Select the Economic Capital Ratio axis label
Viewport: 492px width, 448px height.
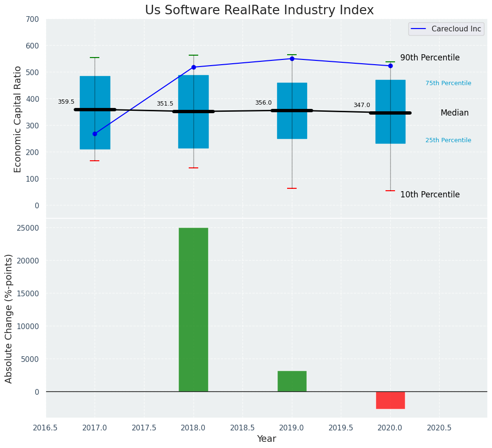pos(18,119)
